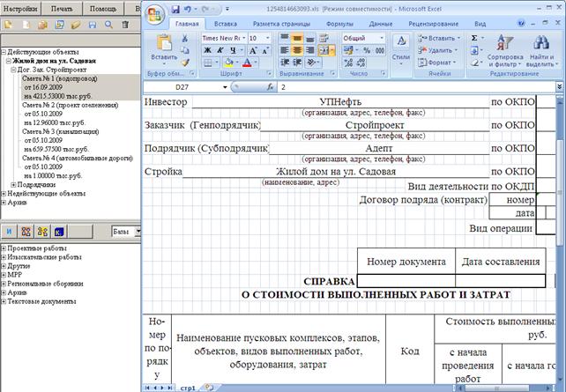
Task: Click the Save icon in quick access toolbar
Action: (175, 9)
